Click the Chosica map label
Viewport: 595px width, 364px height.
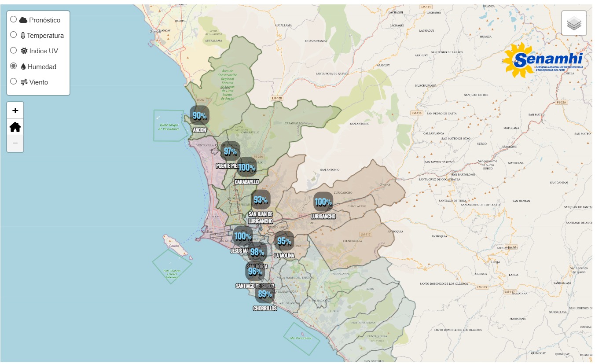tap(385, 184)
